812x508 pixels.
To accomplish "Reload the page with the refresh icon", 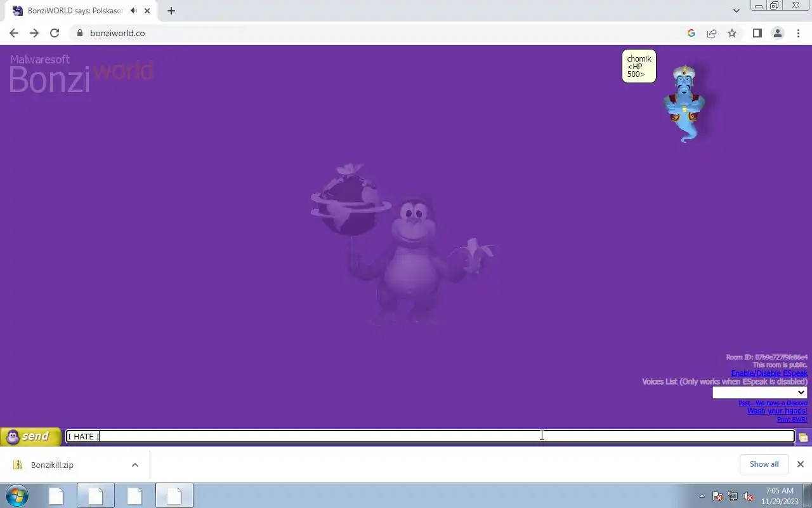I will pos(55,33).
